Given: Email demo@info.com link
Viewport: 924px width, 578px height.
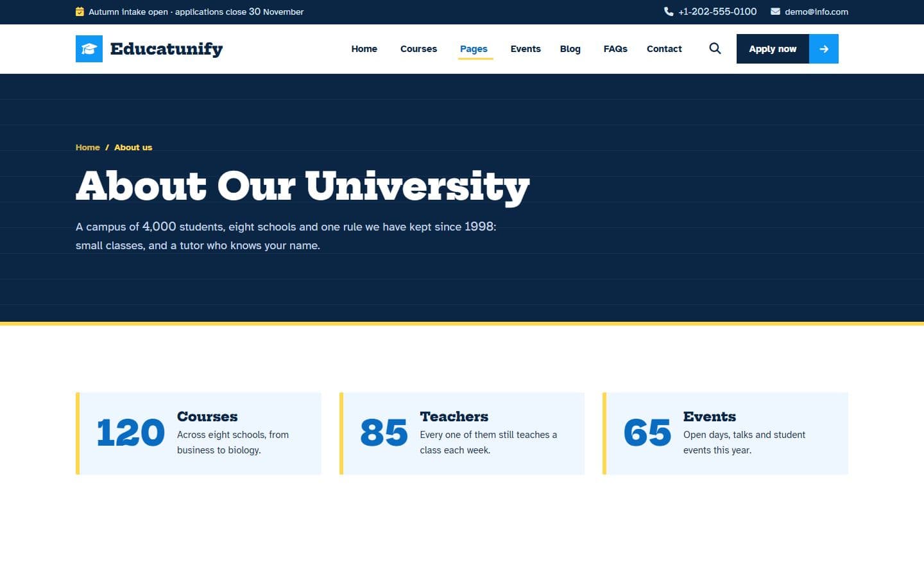Looking at the screenshot, I should 816,12.
